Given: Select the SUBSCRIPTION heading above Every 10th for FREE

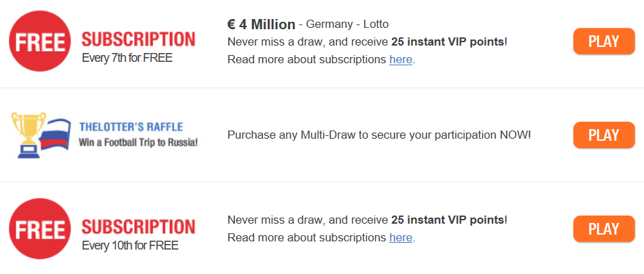Looking at the screenshot, I should (x=139, y=227).
